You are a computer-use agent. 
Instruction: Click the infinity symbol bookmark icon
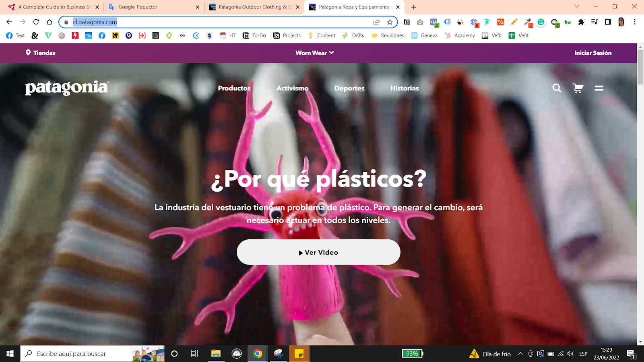[x=182, y=35]
